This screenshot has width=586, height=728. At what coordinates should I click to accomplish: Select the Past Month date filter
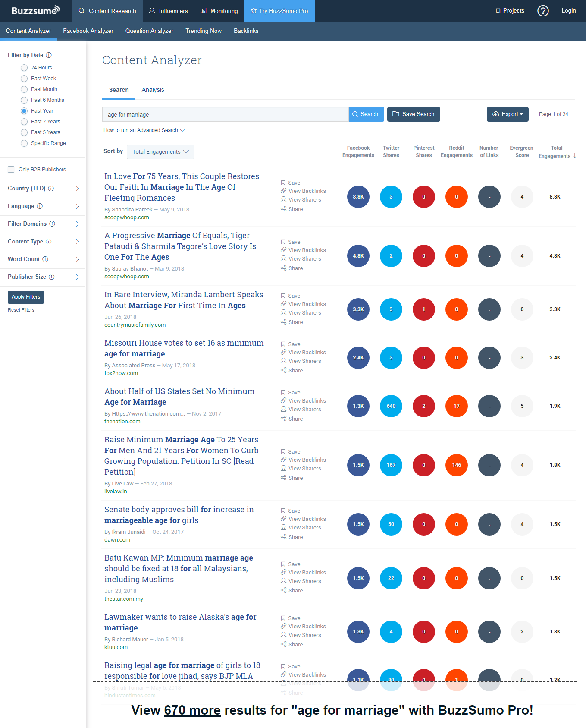coord(24,89)
